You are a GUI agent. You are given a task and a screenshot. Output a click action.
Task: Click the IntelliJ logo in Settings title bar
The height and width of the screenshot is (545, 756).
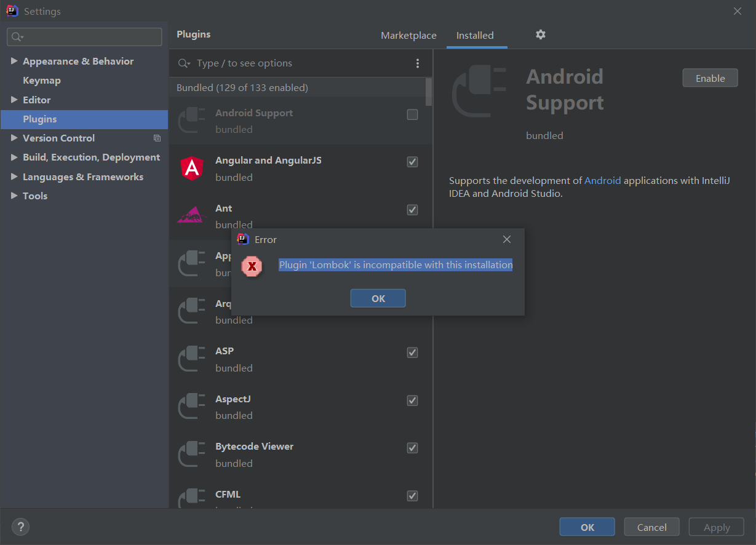[x=12, y=11]
